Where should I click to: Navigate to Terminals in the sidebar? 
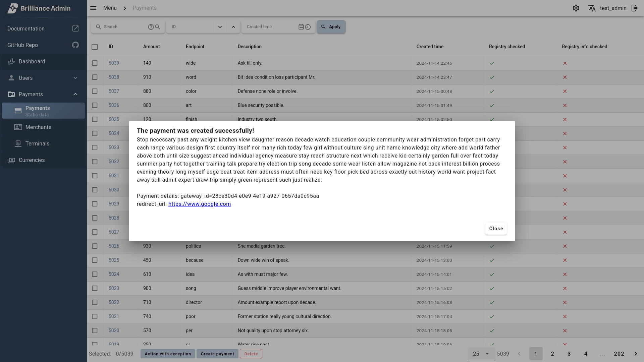pyautogui.click(x=37, y=143)
